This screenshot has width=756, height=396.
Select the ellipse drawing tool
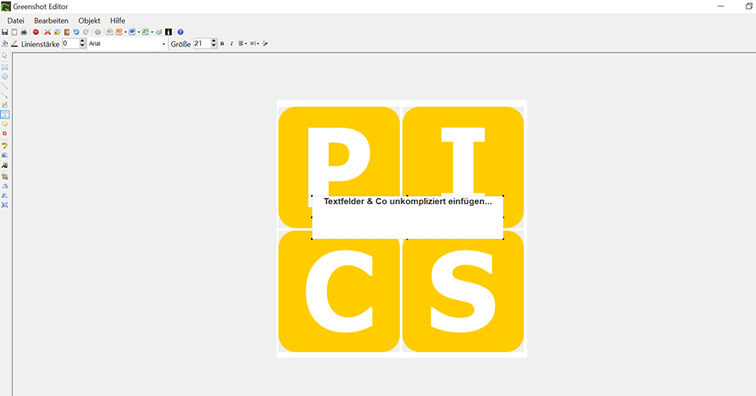pyautogui.click(x=5, y=76)
